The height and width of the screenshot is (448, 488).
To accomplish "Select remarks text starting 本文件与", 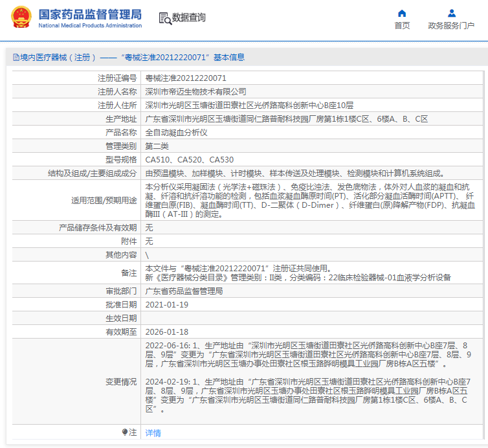I will coord(298,273).
